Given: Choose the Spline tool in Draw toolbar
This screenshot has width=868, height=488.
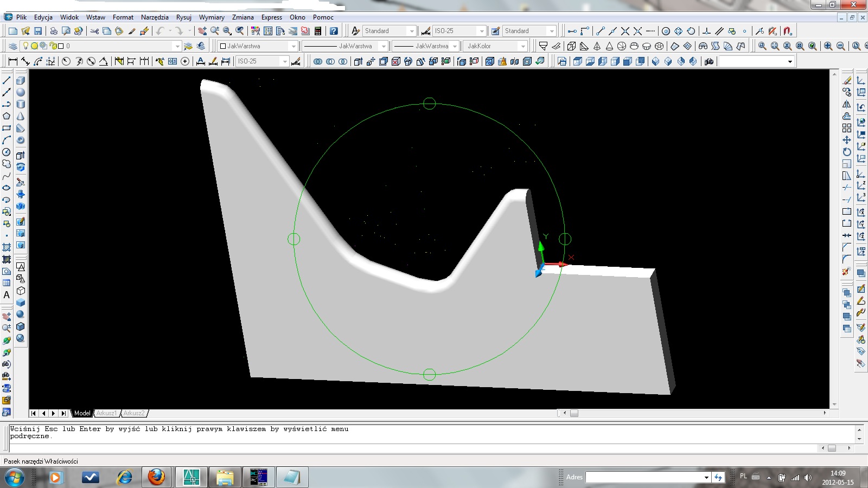Looking at the screenshot, I should pyautogui.click(x=7, y=176).
